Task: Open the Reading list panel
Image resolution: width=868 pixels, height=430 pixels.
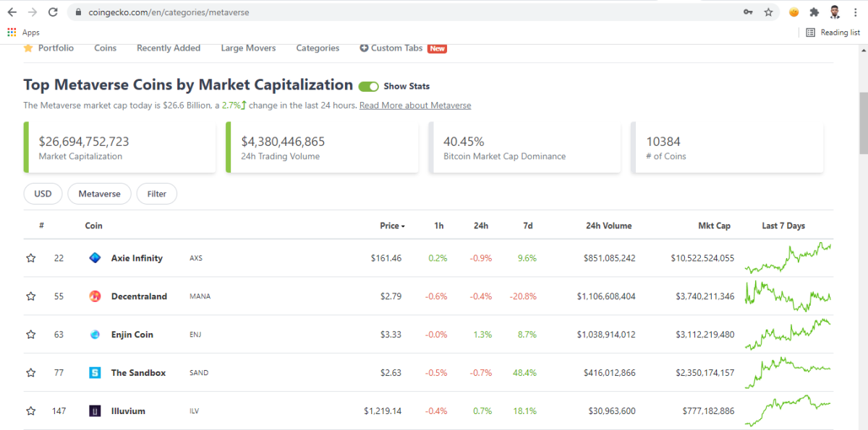Action: click(833, 32)
